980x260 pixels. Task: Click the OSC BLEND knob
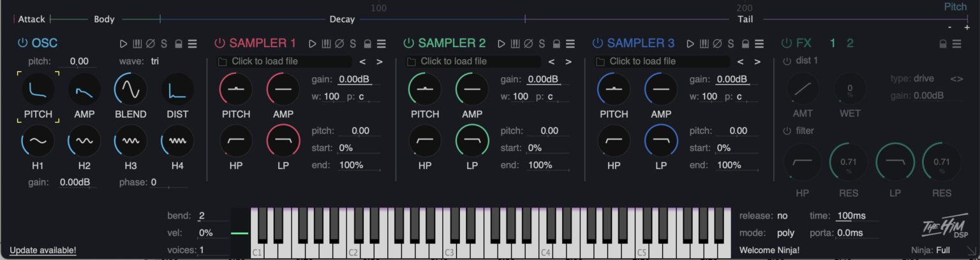pyautogui.click(x=130, y=90)
